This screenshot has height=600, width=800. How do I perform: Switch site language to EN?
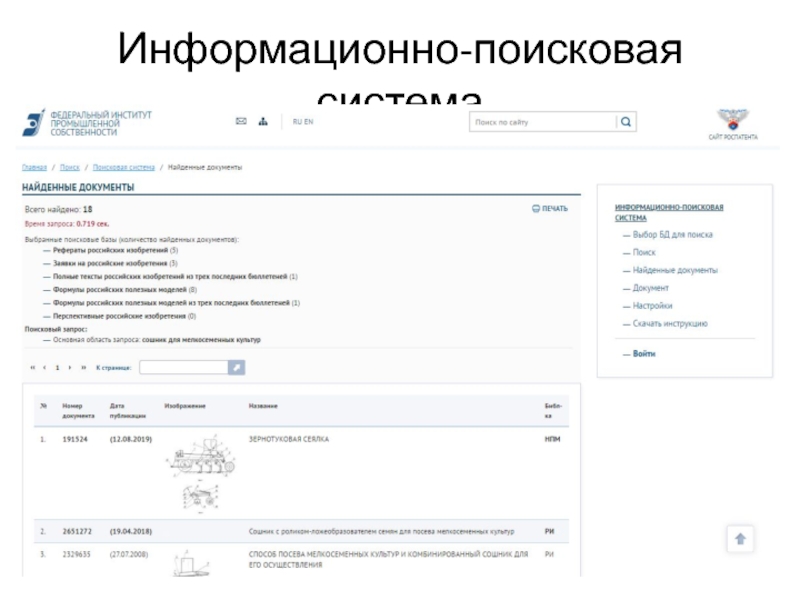point(309,122)
